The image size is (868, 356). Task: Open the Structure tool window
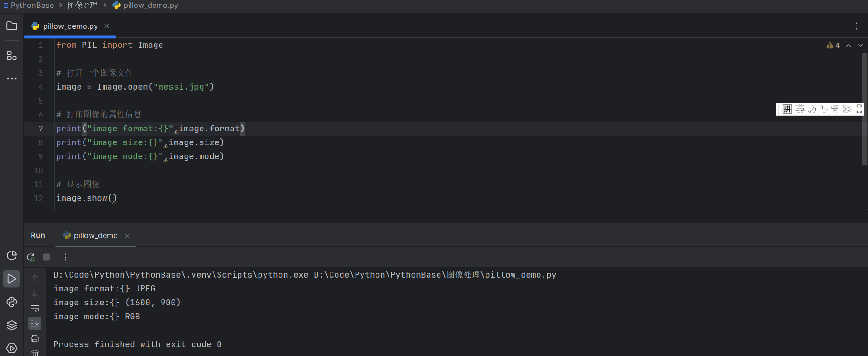pyautogui.click(x=12, y=56)
